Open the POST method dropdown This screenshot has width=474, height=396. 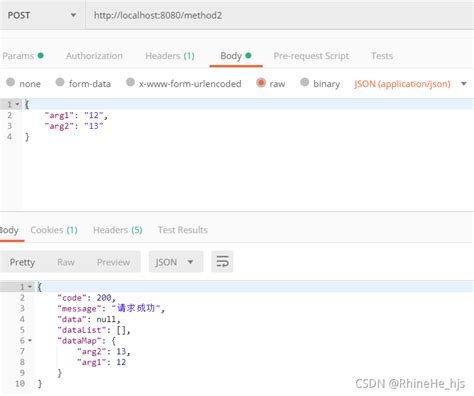click(x=42, y=15)
